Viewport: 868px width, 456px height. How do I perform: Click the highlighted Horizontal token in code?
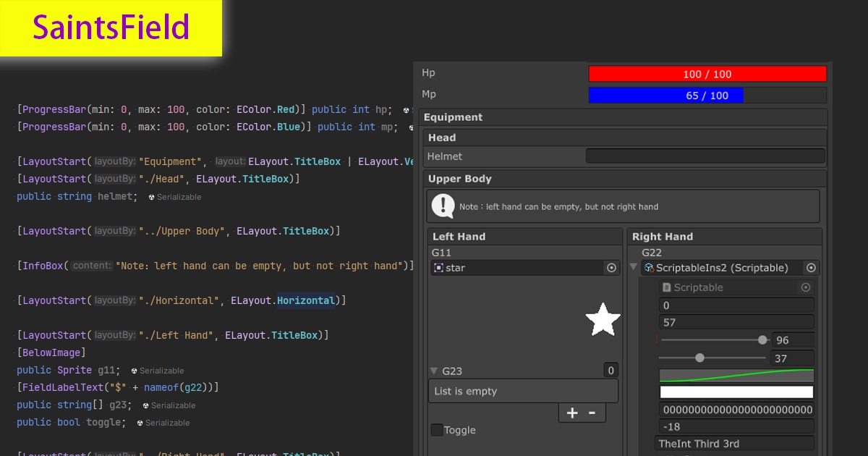(x=306, y=300)
